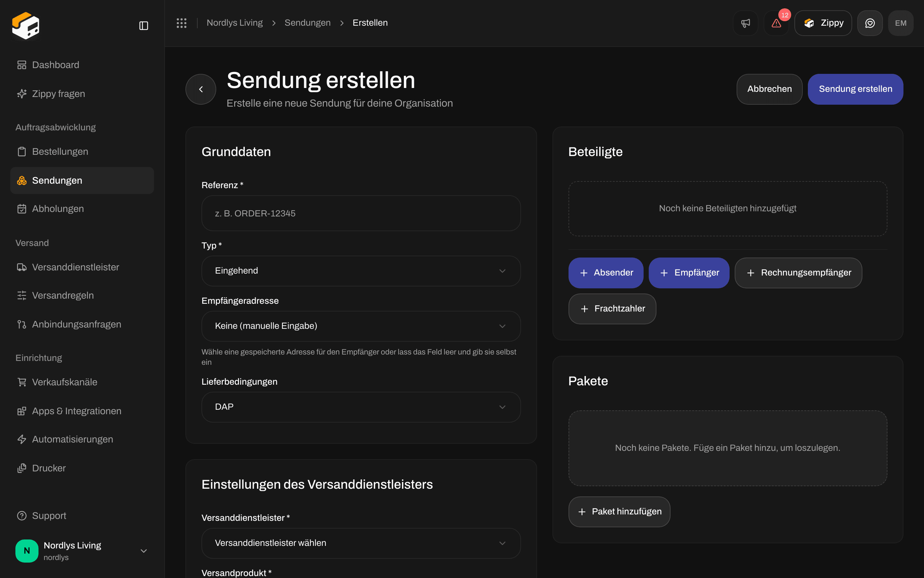Open the Typ dropdown showing Eingehend
The height and width of the screenshot is (578, 924).
(361, 271)
